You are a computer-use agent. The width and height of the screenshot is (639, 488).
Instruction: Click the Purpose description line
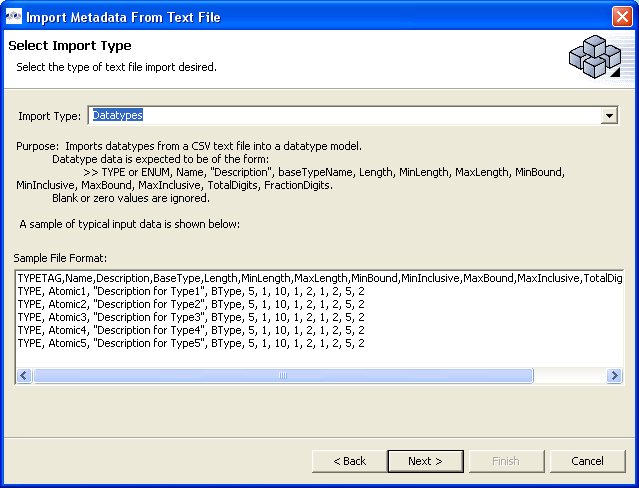point(189,146)
